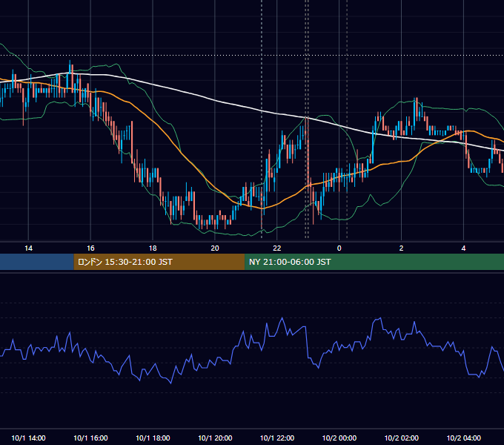Click the 16 hour label on upper axis
The width and height of the screenshot is (504, 445).
(90, 248)
